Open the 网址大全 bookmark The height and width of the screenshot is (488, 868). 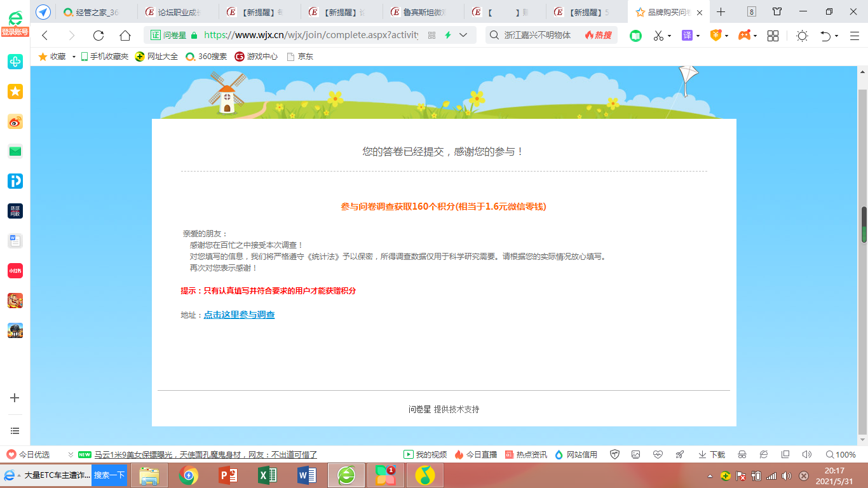tap(156, 57)
